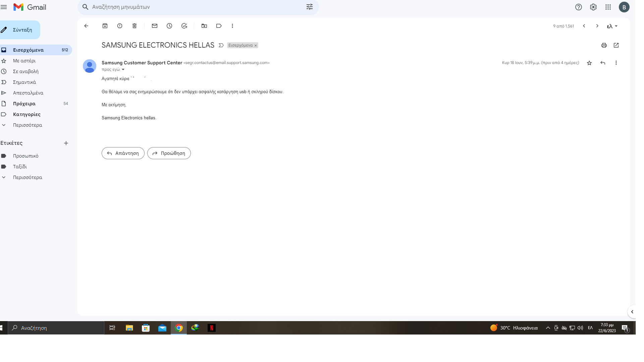Screen dimensions: 644x362
Task: Go to the Πρόχειρα drafts folder
Action: [24, 104]
